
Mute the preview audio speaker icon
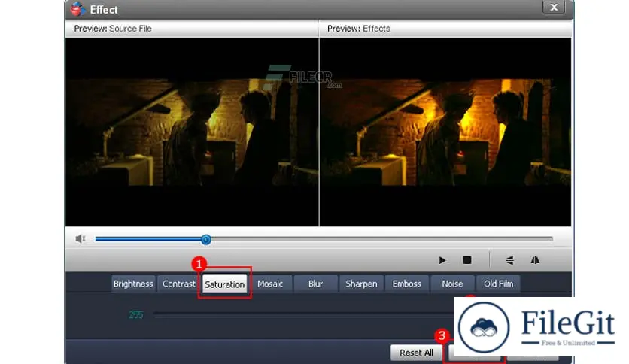(81, 239)
